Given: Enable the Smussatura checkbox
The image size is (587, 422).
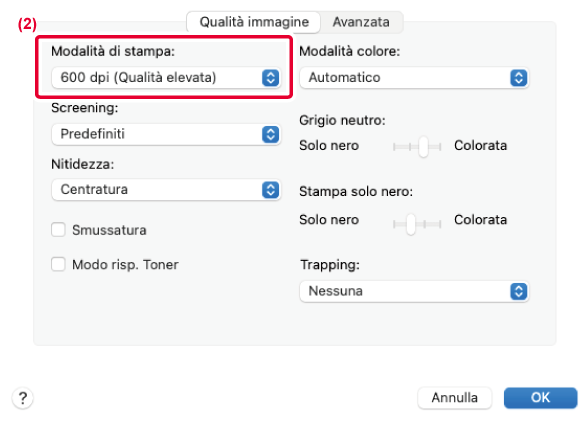Looking at the screenshot, I should pos(58,230).
